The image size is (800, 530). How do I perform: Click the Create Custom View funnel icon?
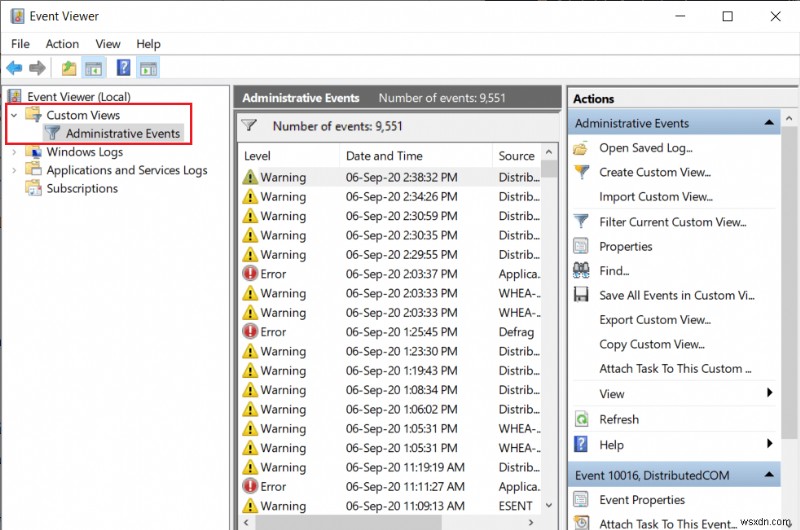(581, 172)
